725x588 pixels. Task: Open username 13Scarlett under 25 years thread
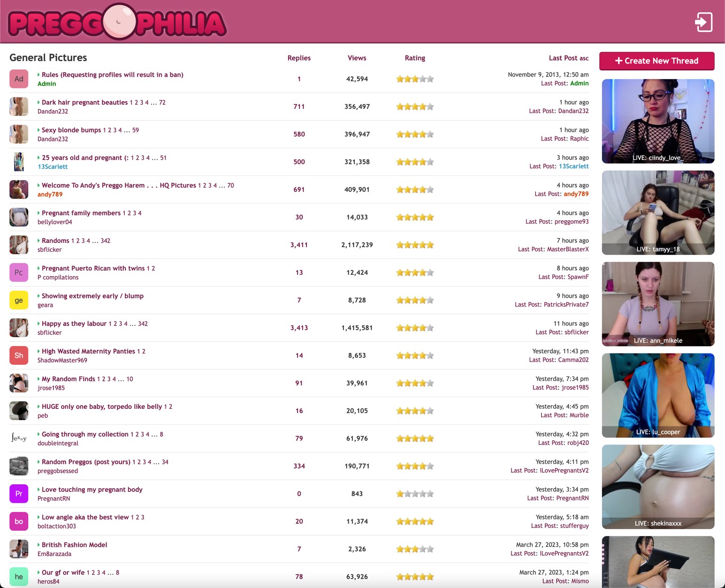click(x=53, y=166)
